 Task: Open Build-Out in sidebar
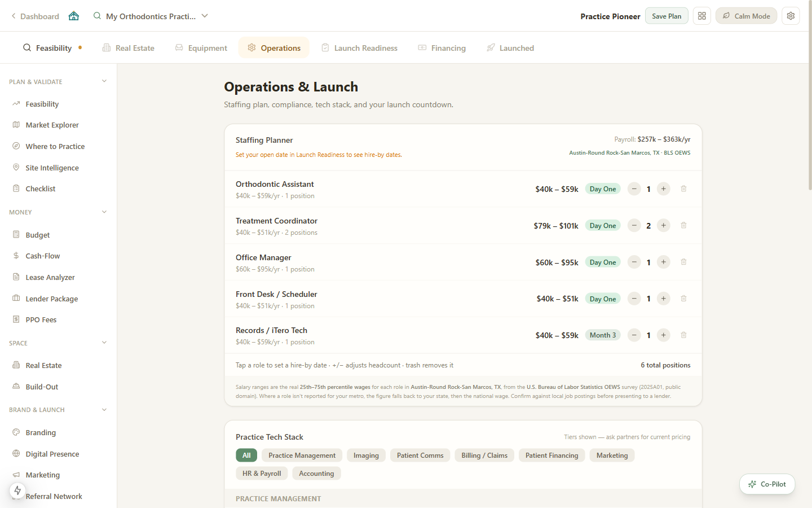pyautogui.click(x=58, y=387)
